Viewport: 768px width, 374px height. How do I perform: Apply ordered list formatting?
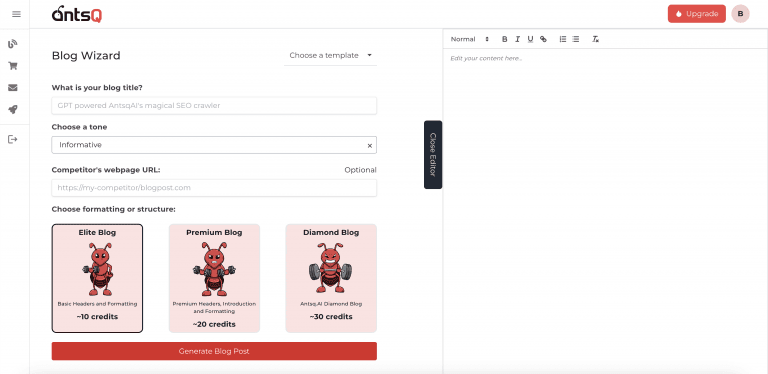point(563,39)
